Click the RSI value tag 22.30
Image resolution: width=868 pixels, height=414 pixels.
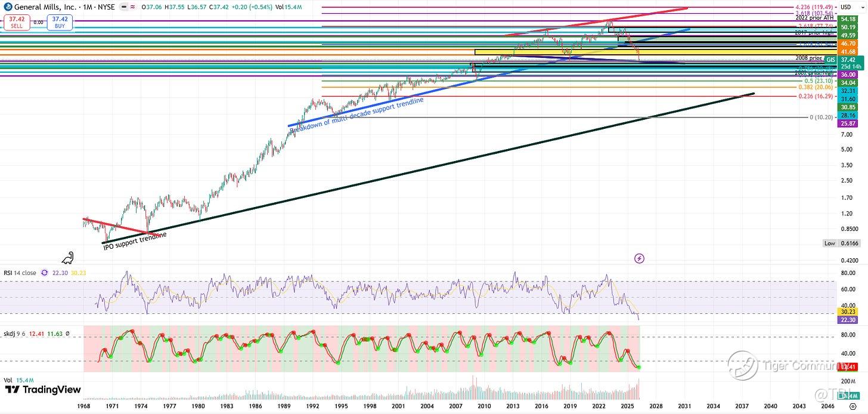click(x=847, y=319)
